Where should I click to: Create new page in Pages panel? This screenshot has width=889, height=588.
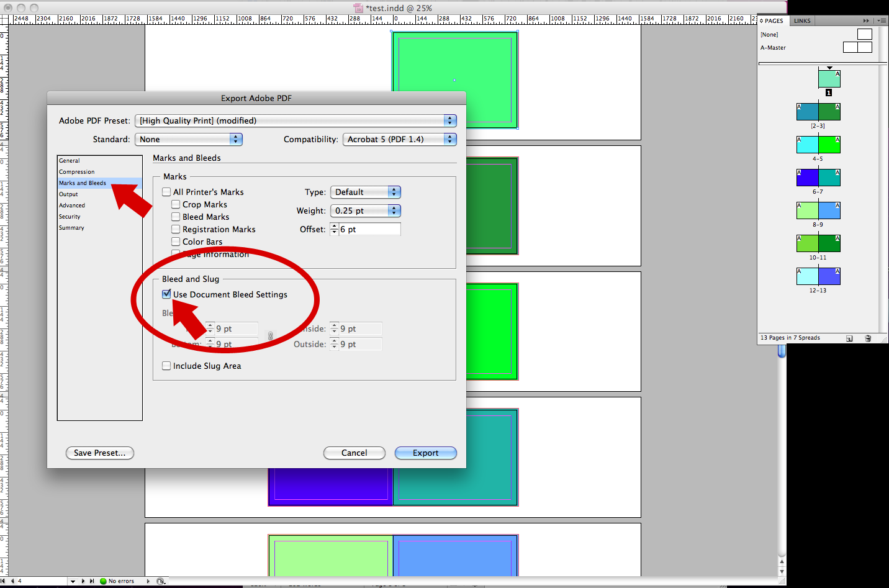click(x=849, y=338)
